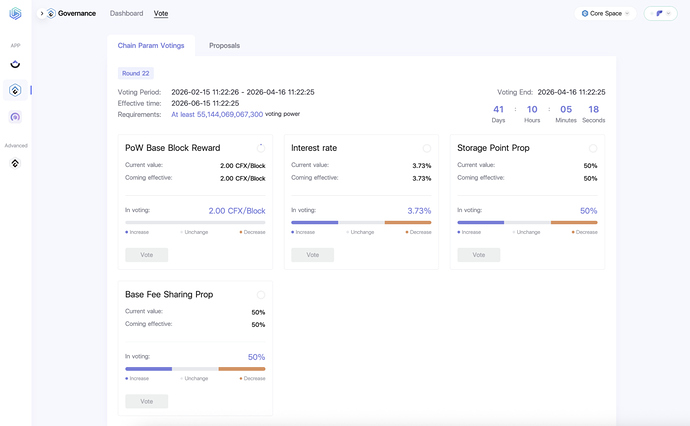This screenshot has width=690, height=426.
Task: Click the info circle on the Interest rate card
Action: [x=427, y=148]
